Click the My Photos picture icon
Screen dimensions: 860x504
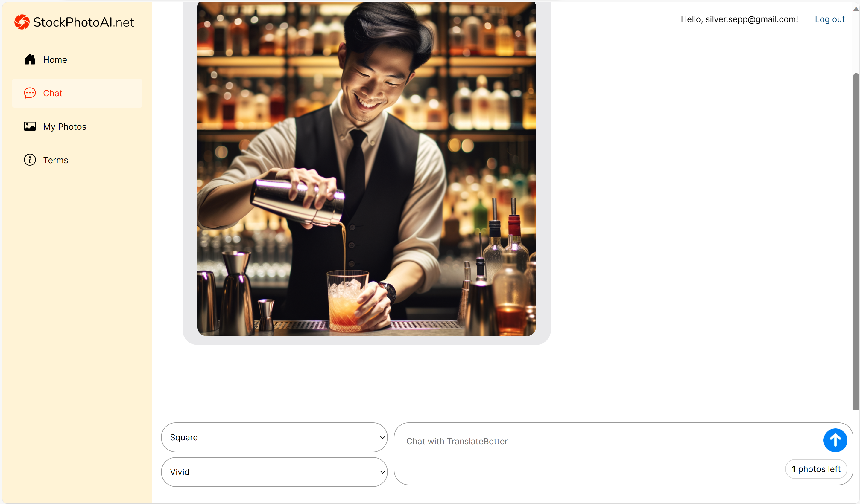pyautogui.click(x=30, y=126)
